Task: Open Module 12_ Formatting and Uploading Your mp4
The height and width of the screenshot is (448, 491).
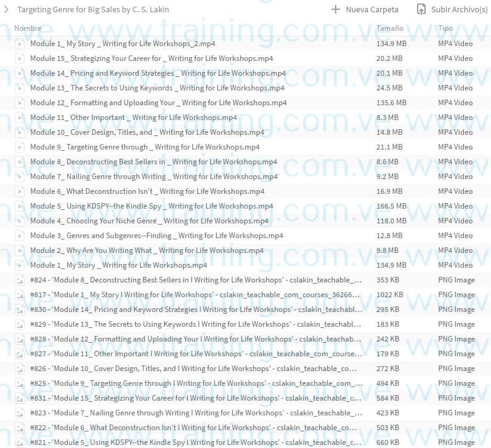Action: pyautogui.click(x=158, y=103)
